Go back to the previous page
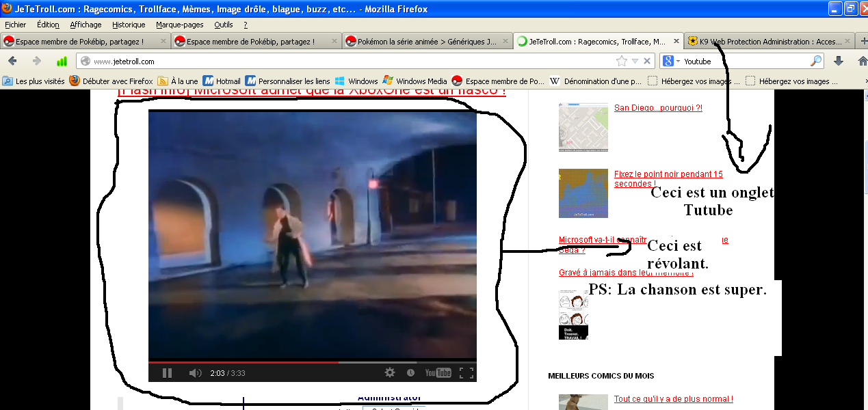The image size is (868, 410). [12, 61]
